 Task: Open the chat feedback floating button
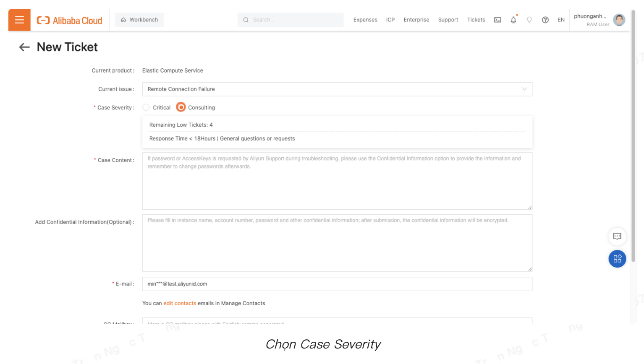point(617,237)
